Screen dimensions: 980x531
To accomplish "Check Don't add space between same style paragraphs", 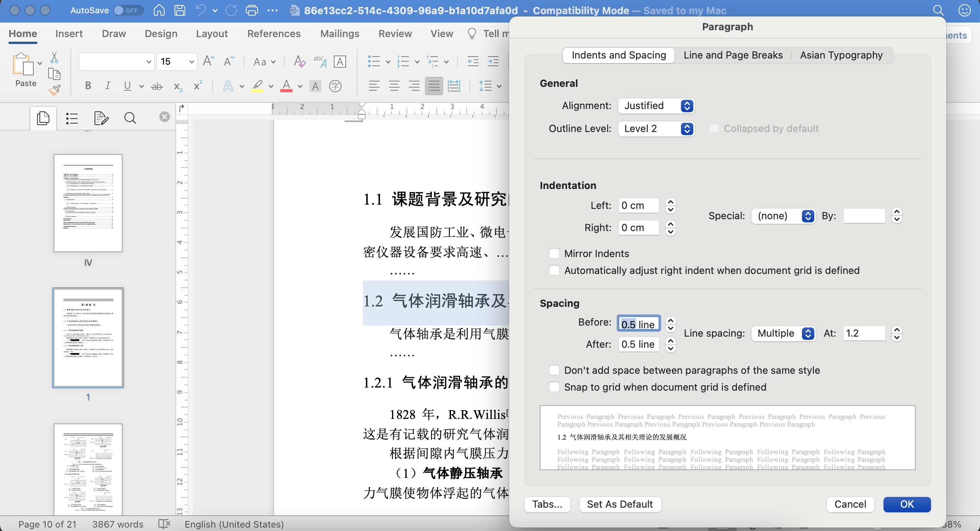I will [x=554, y=370].
